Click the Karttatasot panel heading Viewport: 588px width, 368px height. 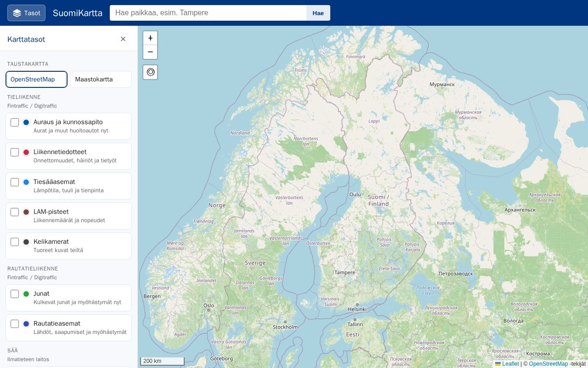tap(26, 39)
